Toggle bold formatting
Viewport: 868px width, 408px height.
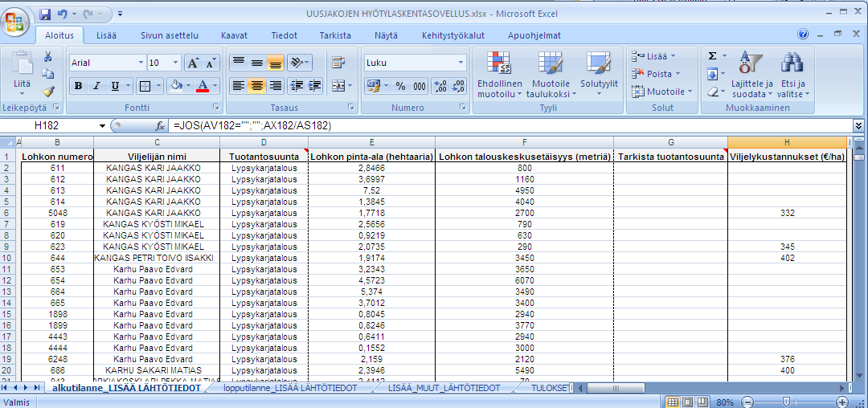click(x=79, y=86)
